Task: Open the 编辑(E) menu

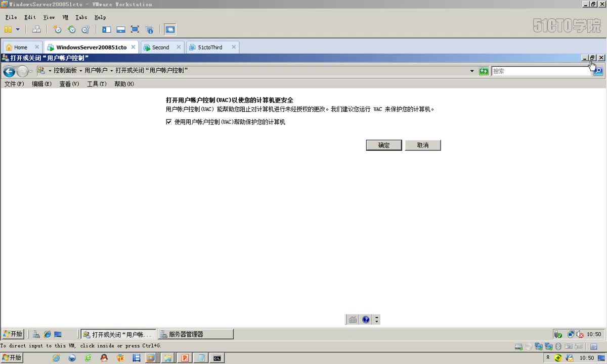Action: [x=41, y=84]
